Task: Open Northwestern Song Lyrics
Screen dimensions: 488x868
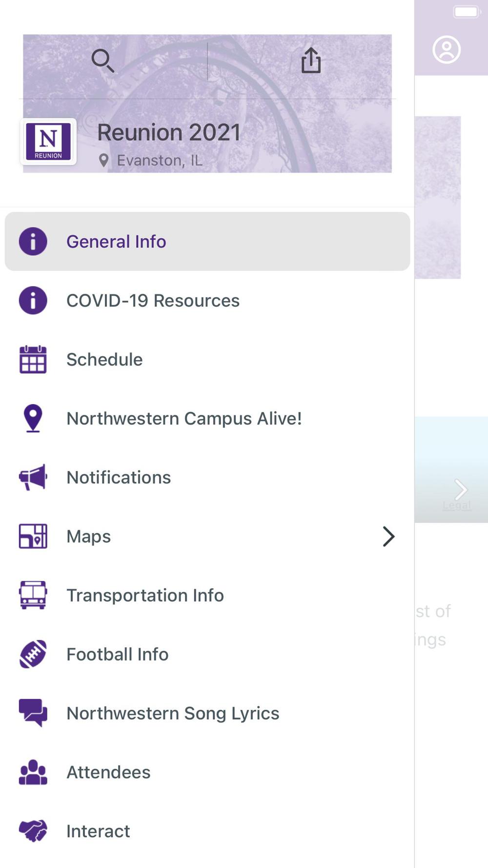Action: tap(173, 713)
